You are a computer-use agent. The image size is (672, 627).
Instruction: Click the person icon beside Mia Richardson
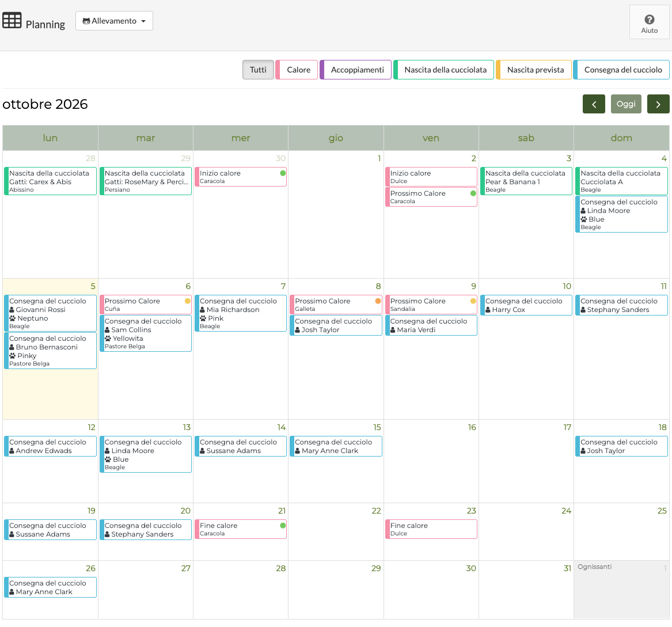click(x=203, y=310)
